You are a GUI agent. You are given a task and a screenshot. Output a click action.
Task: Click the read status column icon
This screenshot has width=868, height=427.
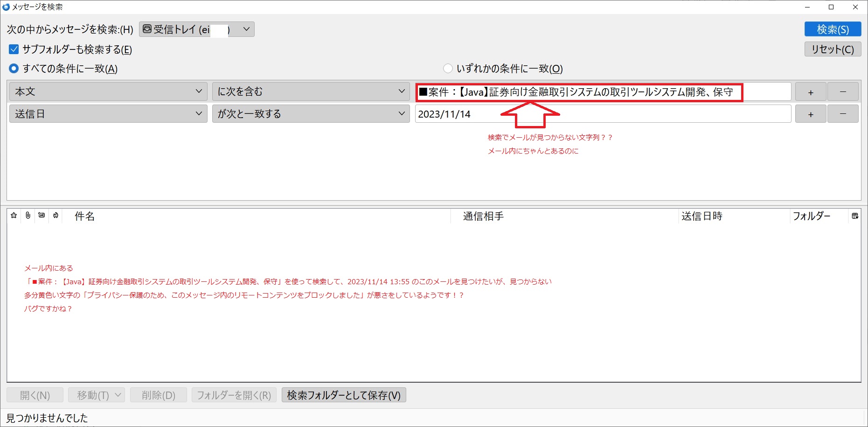pos(42,216)
